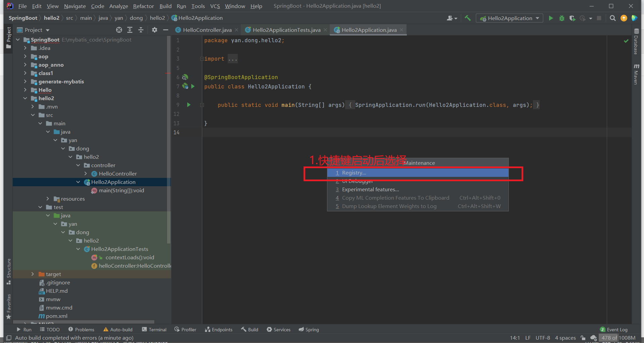Expand the resources folder
Image resolution: width=644 pixels, height=343 pixels.
pyautogui.click(x=48, y=199)
